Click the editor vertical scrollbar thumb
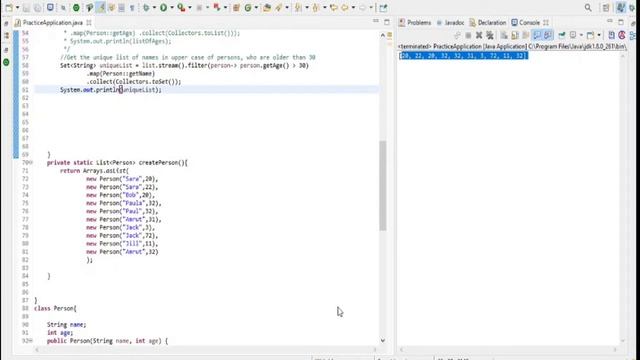The image size is (640, 360). click(x=382, y=186)
